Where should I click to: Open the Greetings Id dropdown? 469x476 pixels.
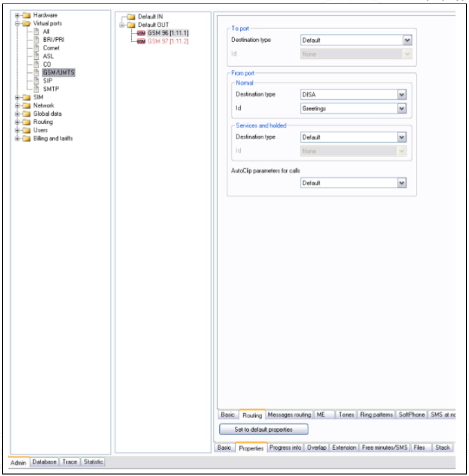[x=402, y=108]
